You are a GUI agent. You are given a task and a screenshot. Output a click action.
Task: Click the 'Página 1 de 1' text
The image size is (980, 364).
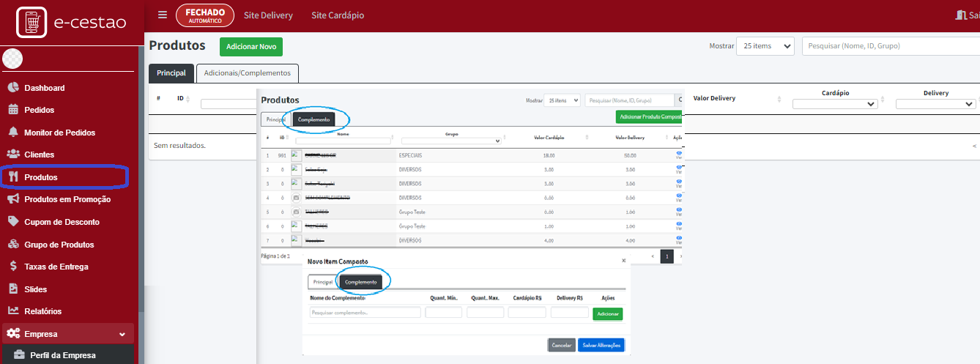275,256
